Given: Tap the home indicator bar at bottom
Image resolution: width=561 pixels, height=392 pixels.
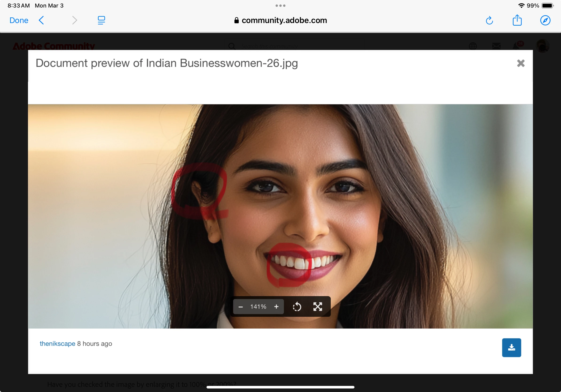Looking at the screenshot, I should 280,387.
